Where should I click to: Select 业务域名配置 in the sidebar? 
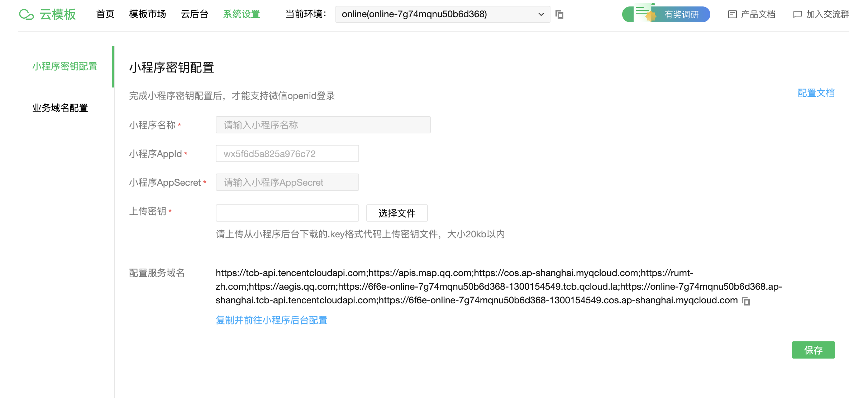point(60,108)
